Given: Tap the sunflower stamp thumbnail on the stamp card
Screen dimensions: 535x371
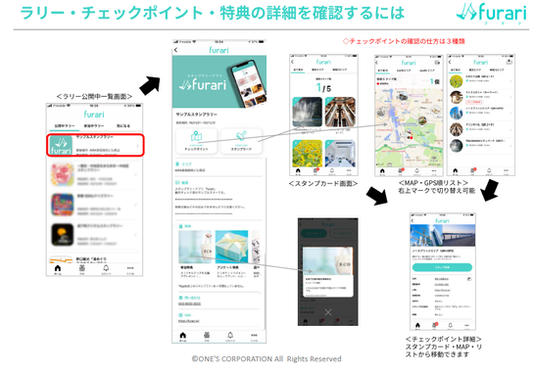Looking at the screenshot, I should click(307, 153).
